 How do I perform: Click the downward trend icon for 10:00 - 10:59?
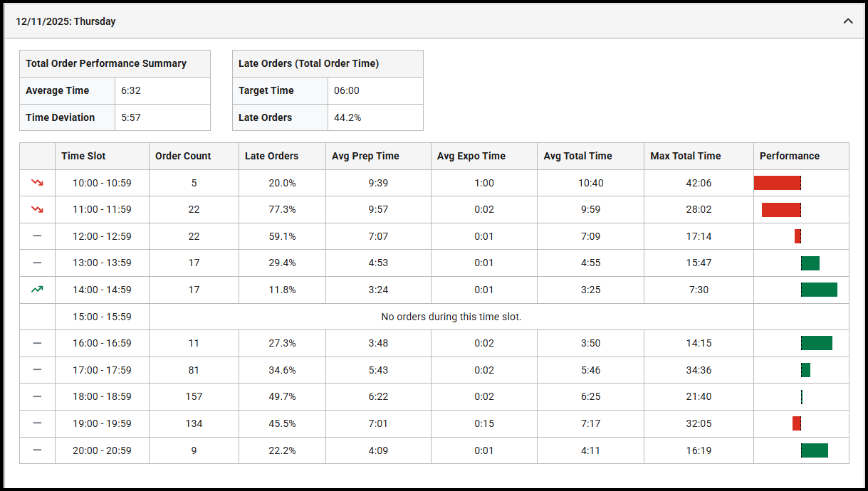click(x=37, y=183)
